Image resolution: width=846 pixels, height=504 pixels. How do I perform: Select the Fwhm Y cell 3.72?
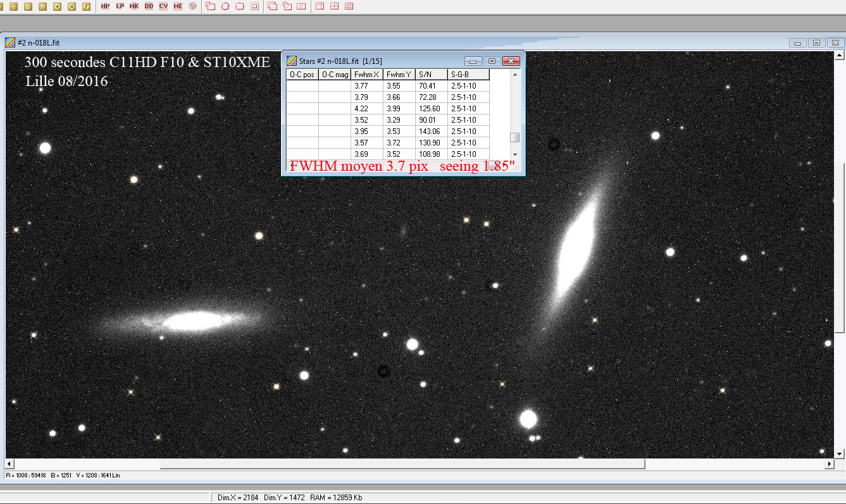(x=399, y=143)
